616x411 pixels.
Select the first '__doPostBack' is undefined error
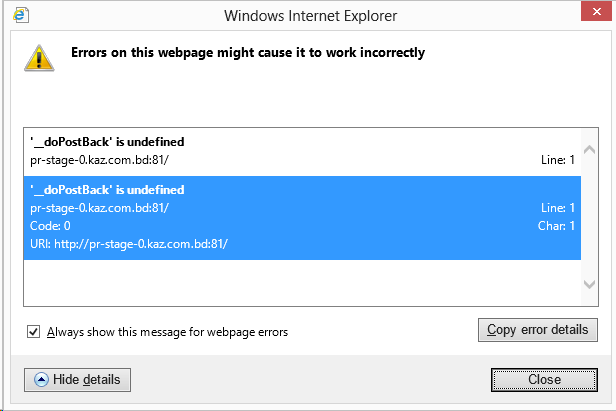(x=108, y=142)
